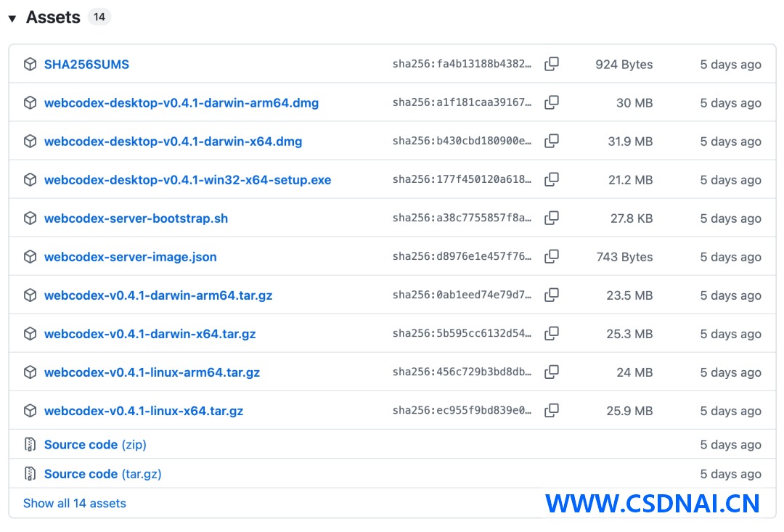This screenshot has width=784, height=532.
Task: Copy hash for webcodex-server-bootstrap.sh
Action: tap(552, 218)
